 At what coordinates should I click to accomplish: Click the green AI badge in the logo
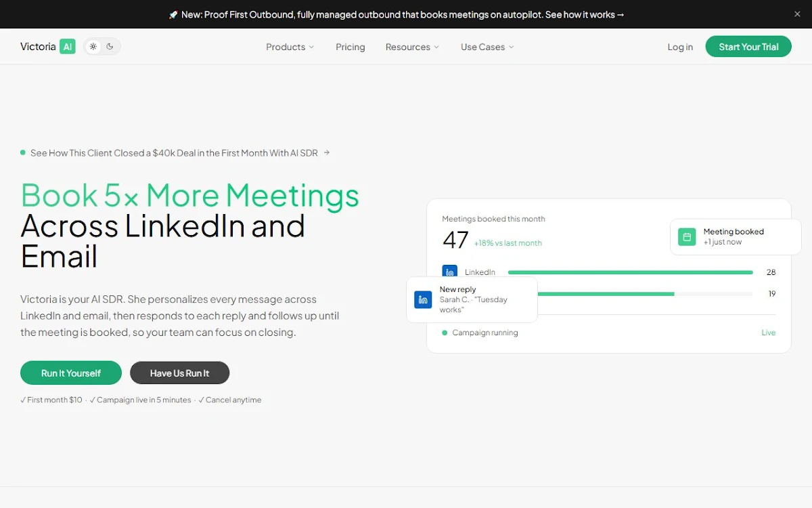pos(68,47)
